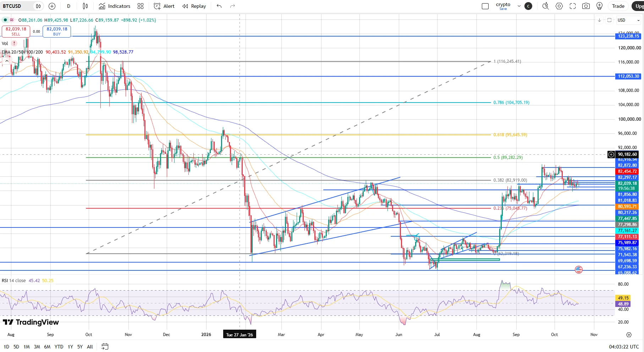Screen dimensions: 644x352
Task: Open the go-to-date calendar icon
Action: click(105, 347)
